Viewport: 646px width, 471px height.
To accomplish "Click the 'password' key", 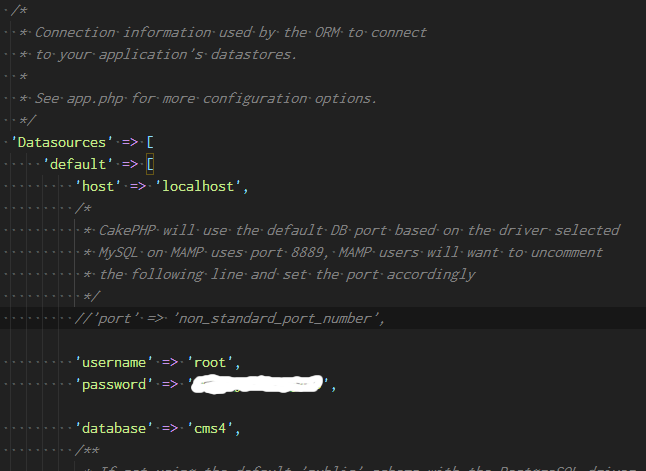I will (114, 384).
